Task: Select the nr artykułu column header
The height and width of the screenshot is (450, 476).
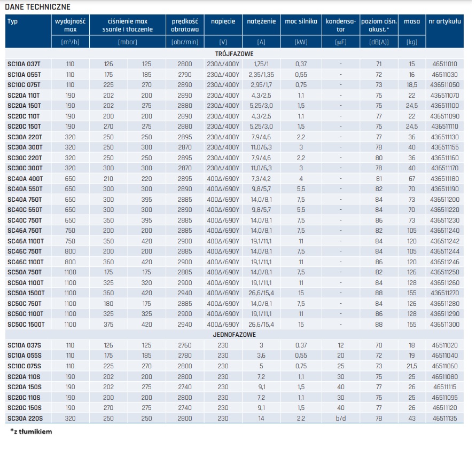Action: point(444,21)
